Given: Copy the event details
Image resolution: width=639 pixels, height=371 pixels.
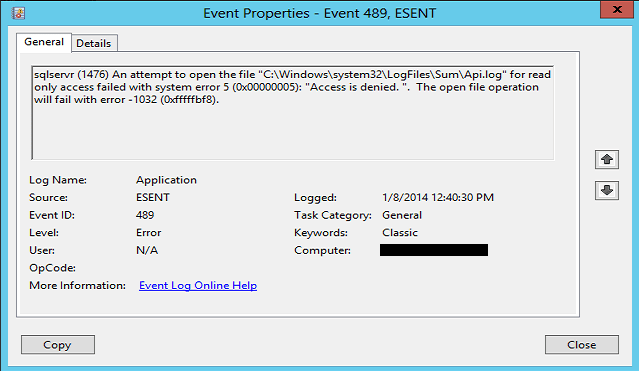Looking at the screenshot, I should (x=58, y=345).
